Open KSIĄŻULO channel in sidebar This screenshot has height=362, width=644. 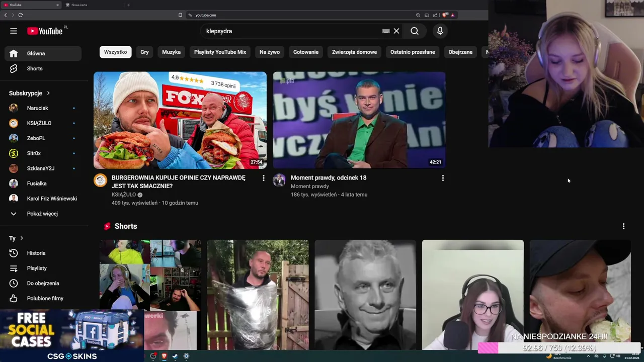(x=43, y=123)
